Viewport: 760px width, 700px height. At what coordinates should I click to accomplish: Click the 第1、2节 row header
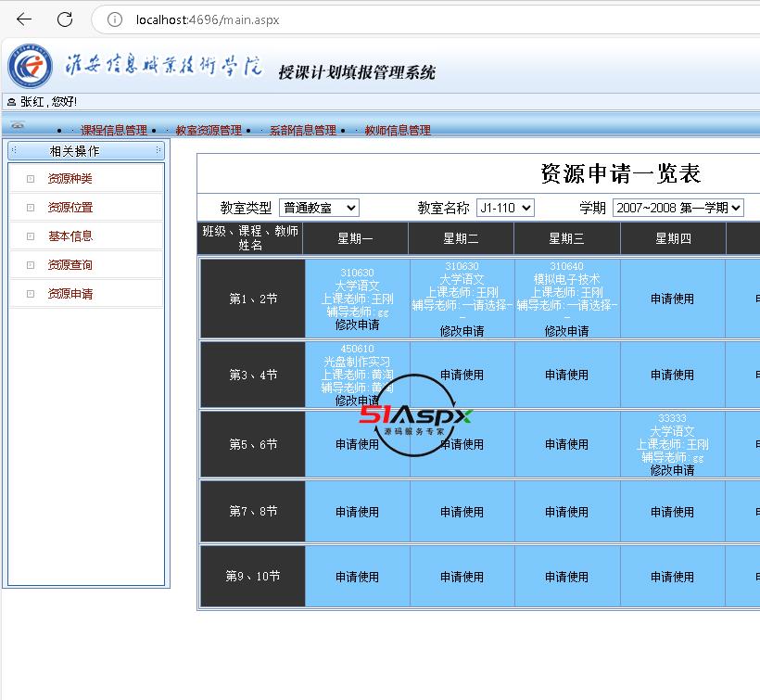pyautogui.click(x=253, y=299)
